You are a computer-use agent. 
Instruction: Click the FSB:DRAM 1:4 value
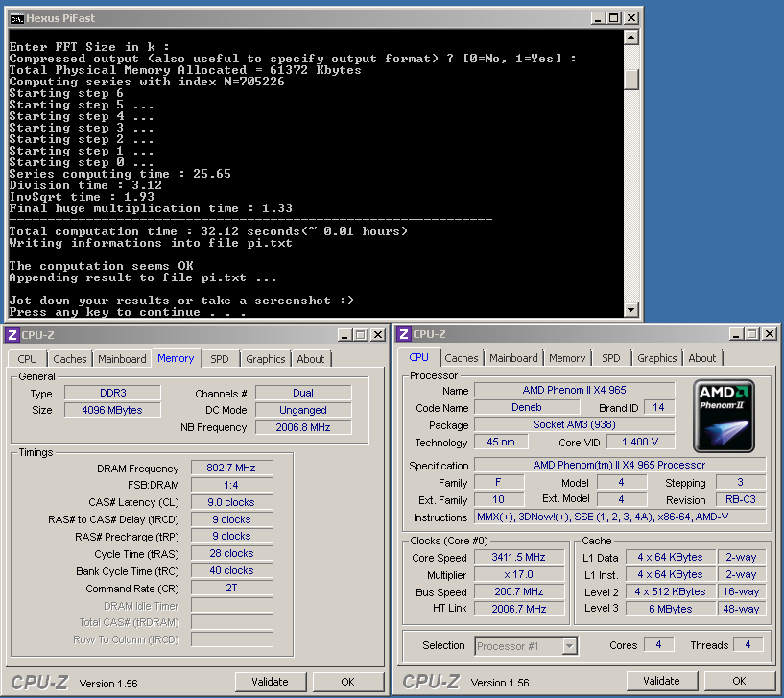231,485
